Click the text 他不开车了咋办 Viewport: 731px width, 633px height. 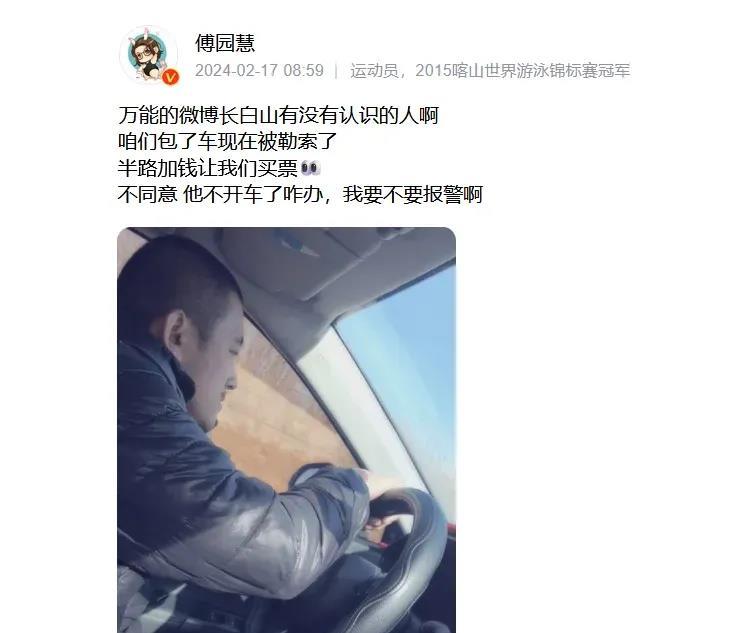pyautogui.click(x=253, y=194)
